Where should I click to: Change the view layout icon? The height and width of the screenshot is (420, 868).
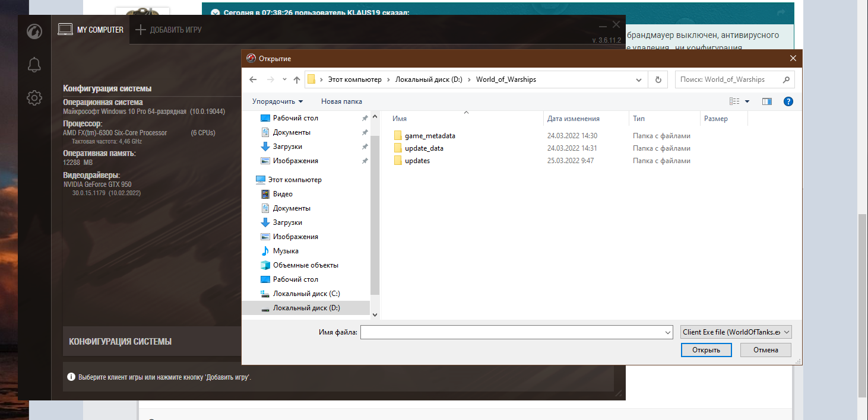click(734, 101)
